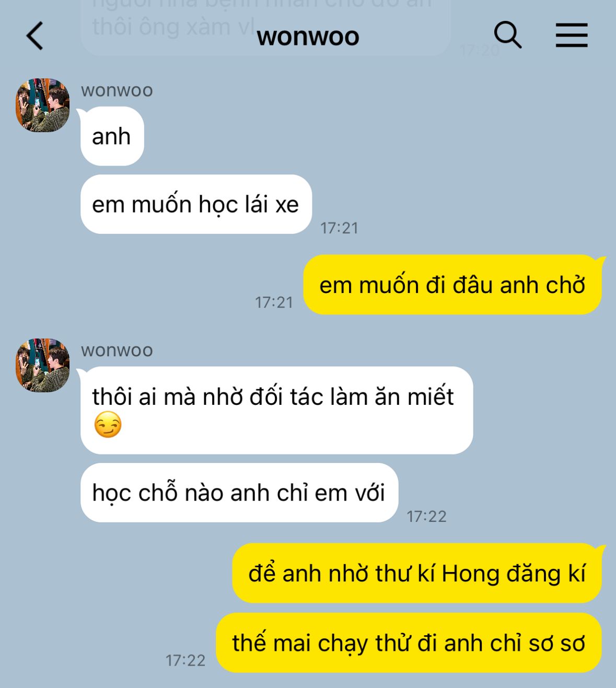
Task: Tap 17:22 timestamp beside last yellow bubble
Action: [x=185, y=661]
